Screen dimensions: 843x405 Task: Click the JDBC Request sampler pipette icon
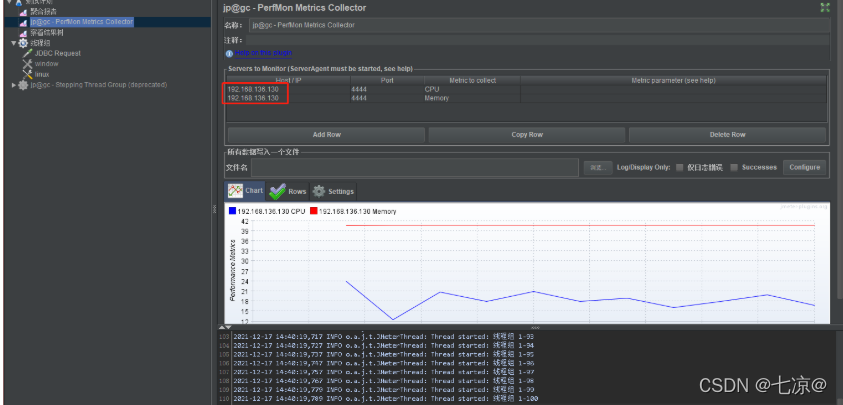coord(27,53)
